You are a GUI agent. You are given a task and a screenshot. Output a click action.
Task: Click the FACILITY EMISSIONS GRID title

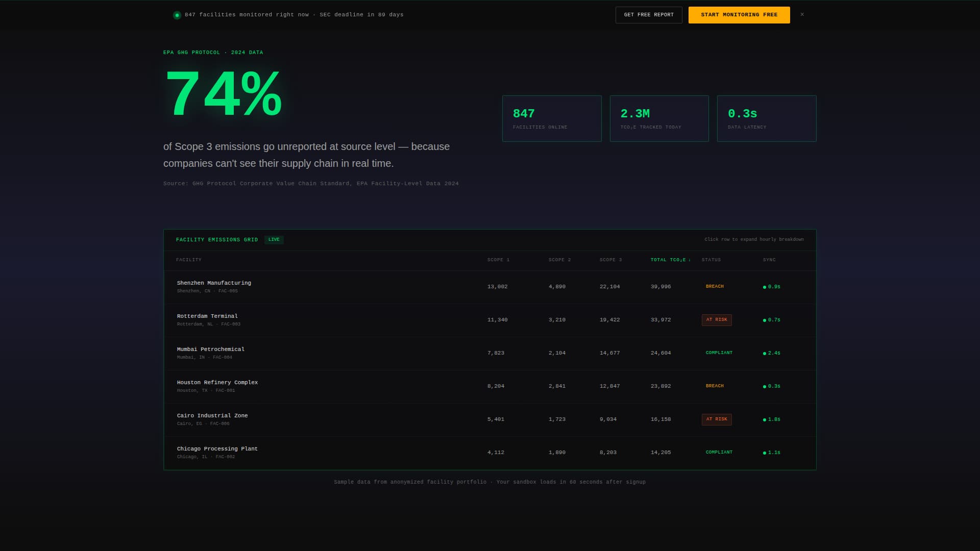tap(217, 240)
